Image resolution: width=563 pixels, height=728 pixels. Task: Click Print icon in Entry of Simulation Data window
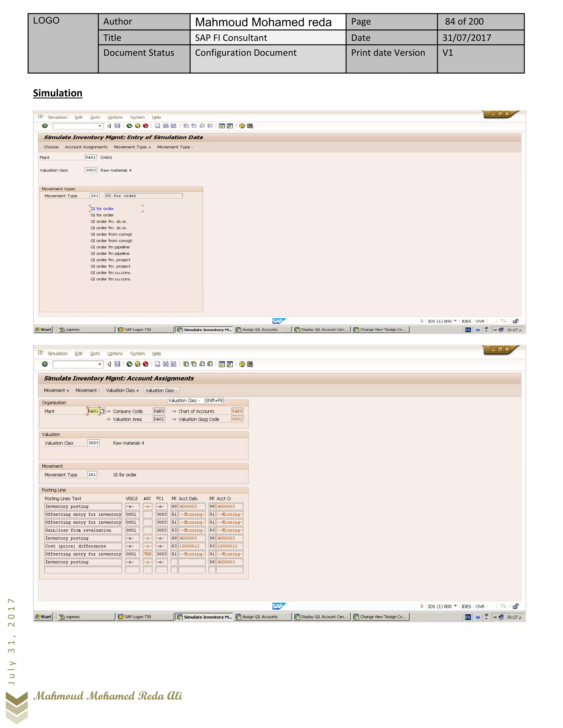158,126
